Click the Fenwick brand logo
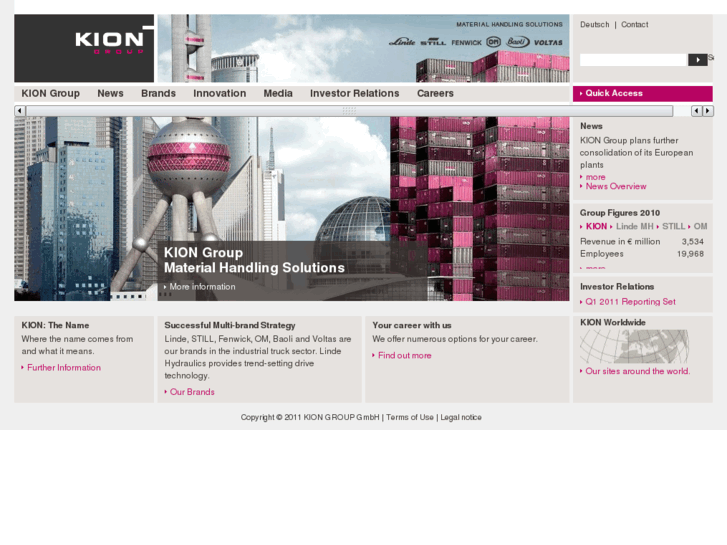Image resolution: width=727 pixels, height=545 pixels. click(466, 43)
